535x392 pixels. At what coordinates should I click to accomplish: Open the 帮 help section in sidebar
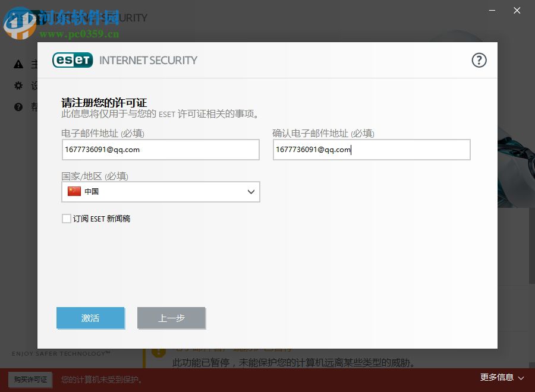(33, 107)
